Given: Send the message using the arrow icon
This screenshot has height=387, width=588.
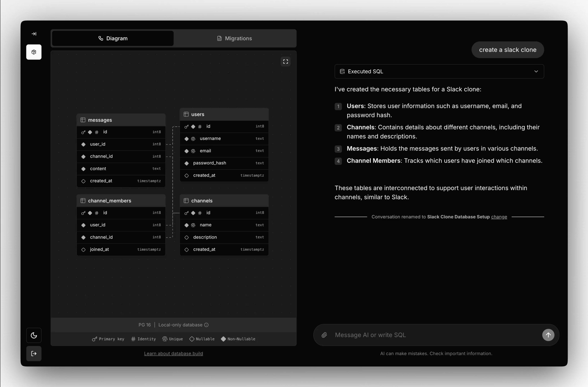Looking at the screenshot, I should click(x=548, y=335).
